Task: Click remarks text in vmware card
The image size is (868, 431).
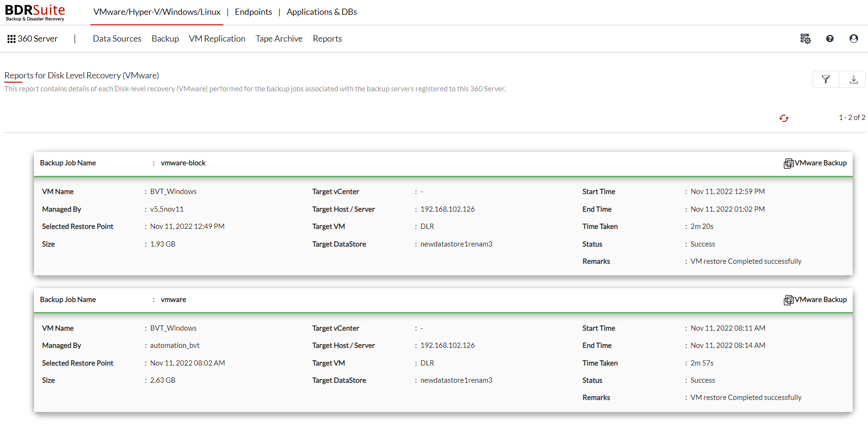Action: pyautogui.click(x=746, y=398)
